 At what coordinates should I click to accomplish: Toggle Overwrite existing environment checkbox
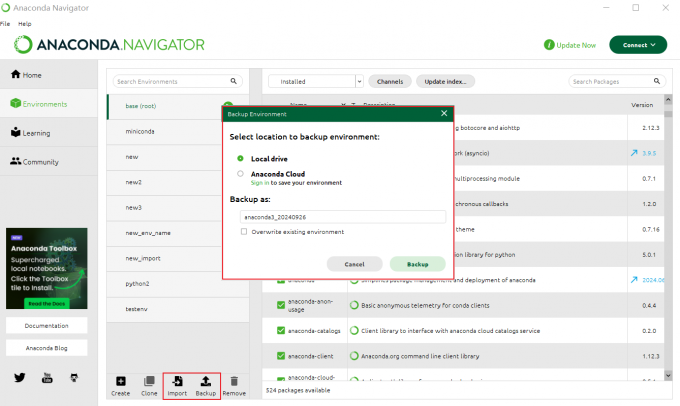coord(244,232)
